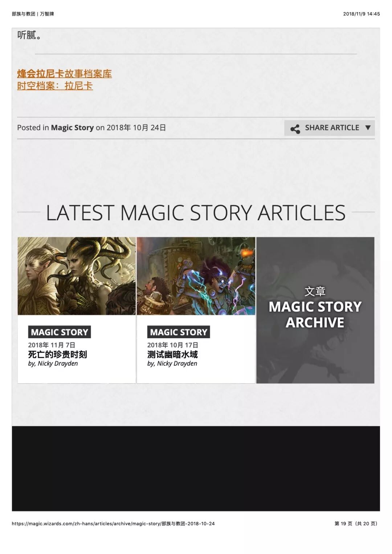Click the 测试幽暗水域 article title

[x=172, y=354]
